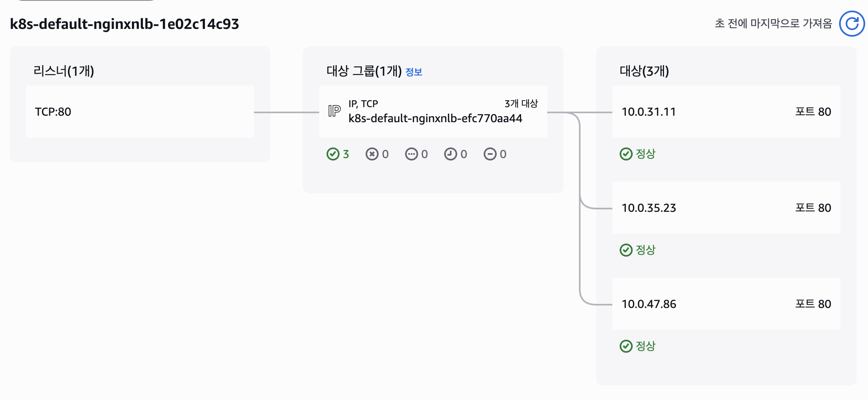Click the 리스너(1개) section heading
The height and width of the screenshot is (400, 868).
pyautogui.click(x=64, y=71)
